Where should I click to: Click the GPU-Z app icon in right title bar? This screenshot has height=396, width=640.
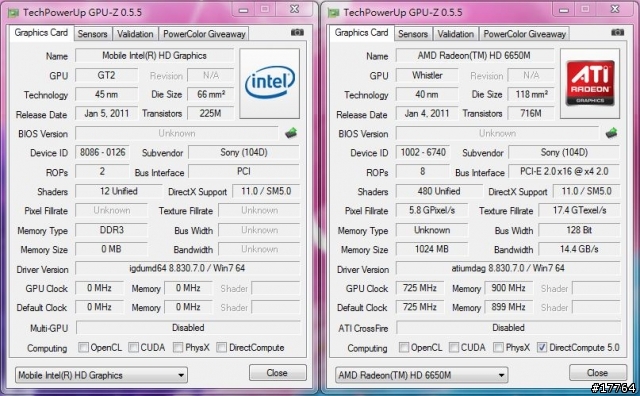point(334,13)
